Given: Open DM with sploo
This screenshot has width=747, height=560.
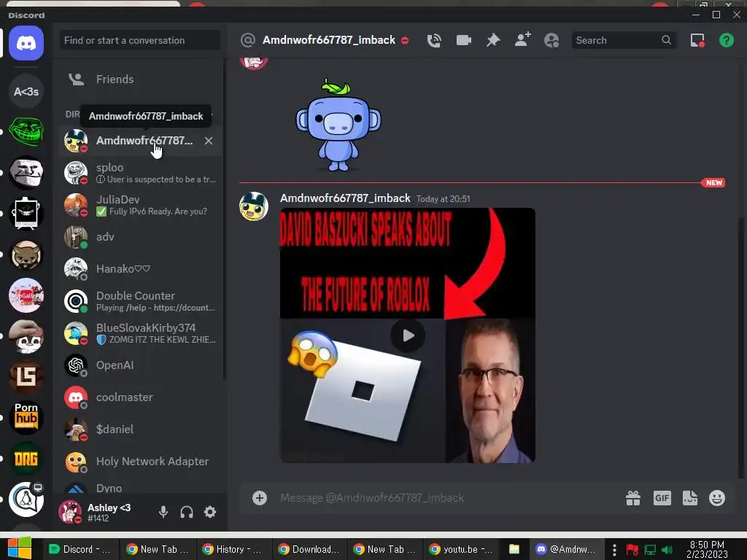Looking at the screenshot, I should 141,173.
